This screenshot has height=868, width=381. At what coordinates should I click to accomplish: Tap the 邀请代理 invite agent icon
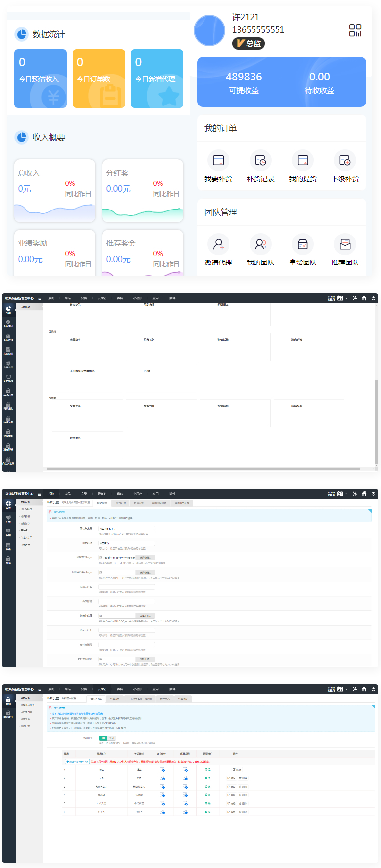pos(218,244)
